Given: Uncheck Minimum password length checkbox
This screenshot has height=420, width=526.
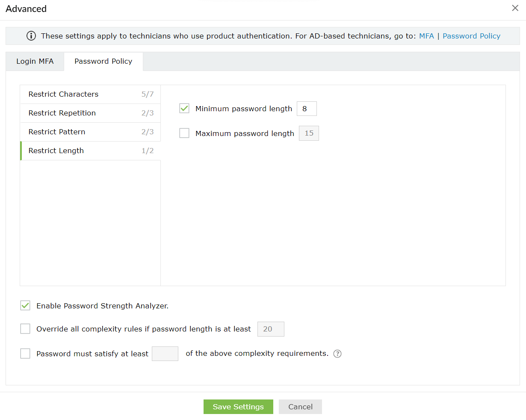Looking at the screenshot, I should pyautogui.click(x=184, y=109).
